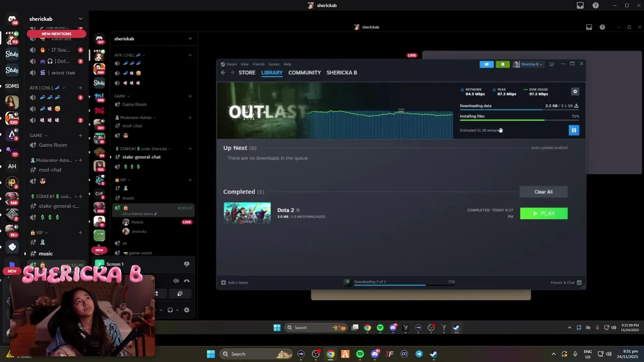
Task: Add channel to VIP category with plus
Action: pos(80,233)
